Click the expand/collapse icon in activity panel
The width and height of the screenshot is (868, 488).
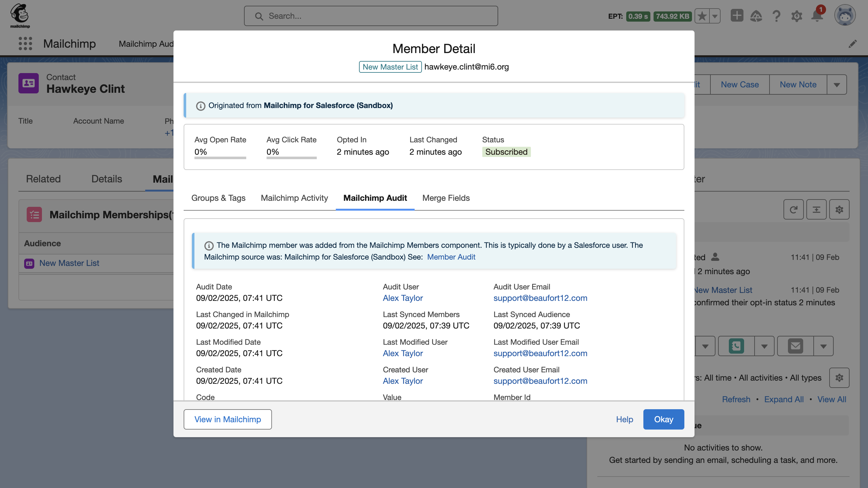point(817,210)
